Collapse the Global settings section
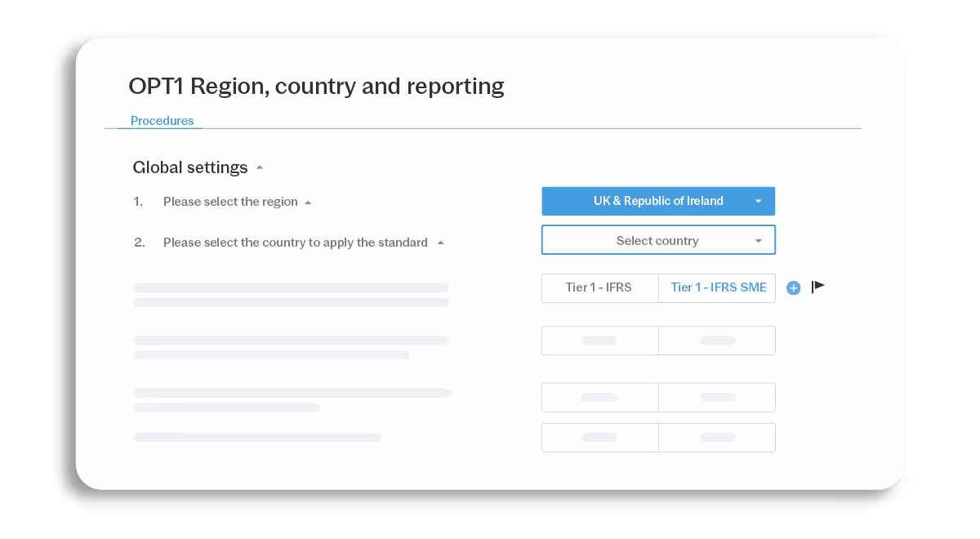Viewport: 980px width, 539px height. [x=260, y=168]
